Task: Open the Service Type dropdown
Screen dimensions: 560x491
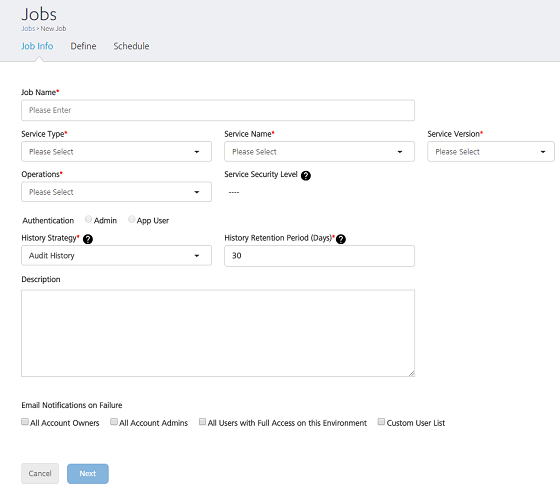Action: 116,151
